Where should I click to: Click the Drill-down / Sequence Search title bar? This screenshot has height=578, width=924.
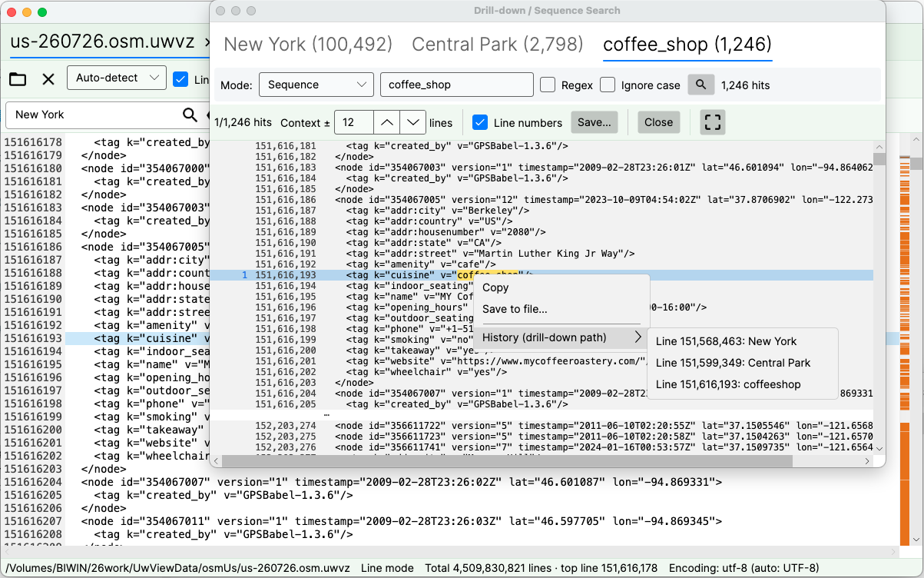point(547,11)
